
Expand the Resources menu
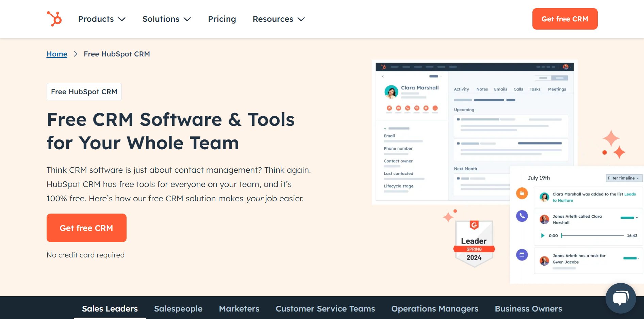click(x=278, y=19)
